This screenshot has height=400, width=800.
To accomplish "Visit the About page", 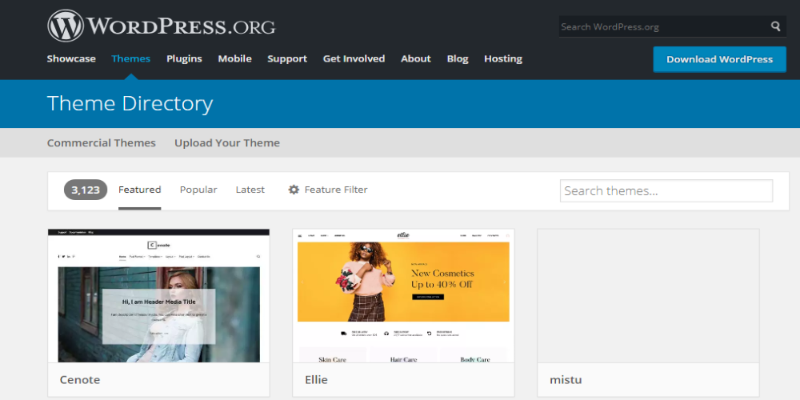I will [x=416, y=59].
